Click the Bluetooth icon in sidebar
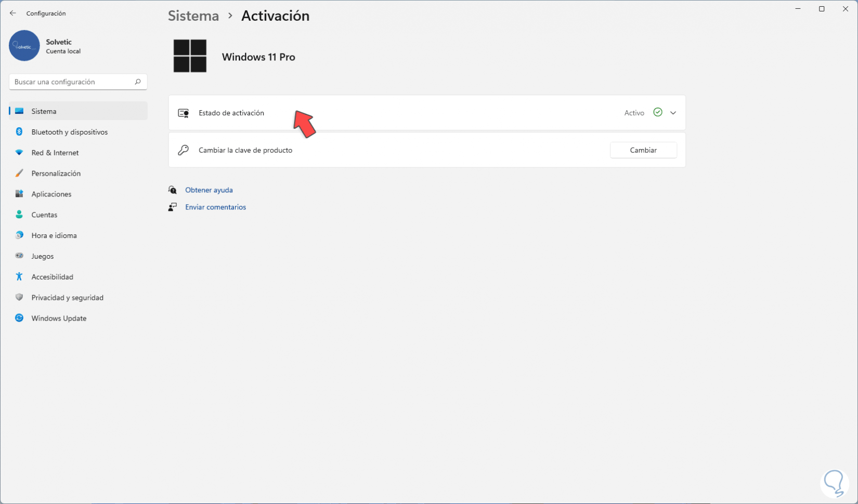This screenshot has height=504, width=858. 19,132
